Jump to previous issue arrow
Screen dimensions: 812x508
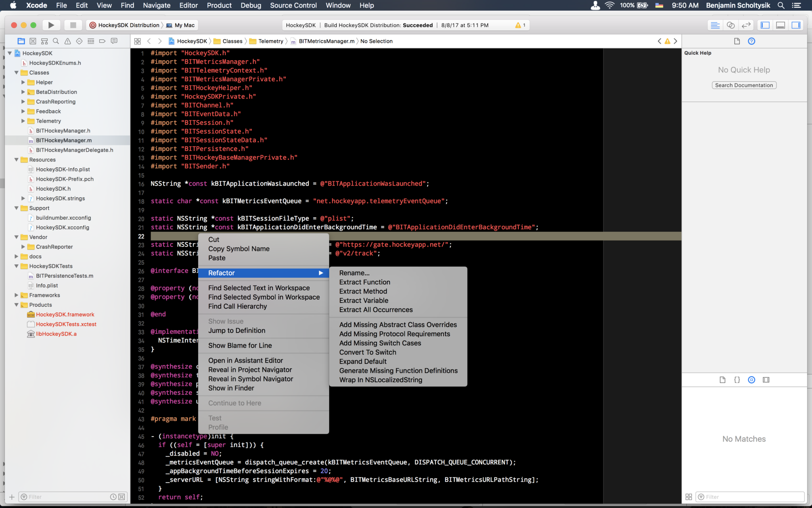click(659, 41)
